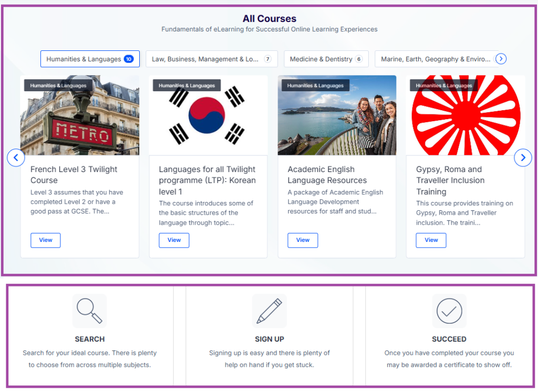Open the Medicine & Dentistry tab

coord(326,59)
